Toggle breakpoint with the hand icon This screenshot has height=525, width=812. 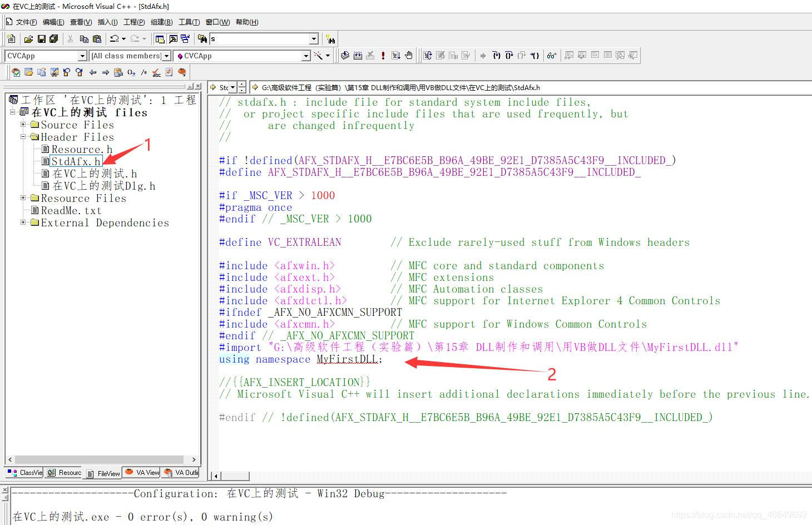pos(409,56)
